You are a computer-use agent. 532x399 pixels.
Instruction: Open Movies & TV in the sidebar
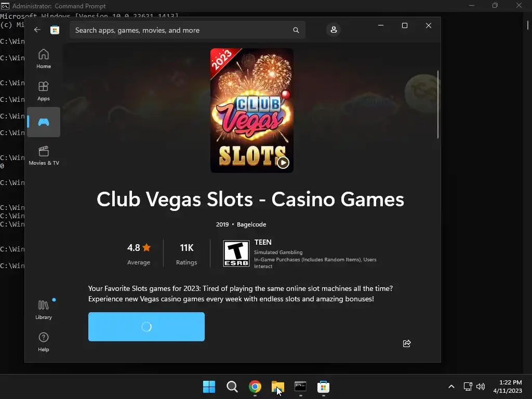44,156
